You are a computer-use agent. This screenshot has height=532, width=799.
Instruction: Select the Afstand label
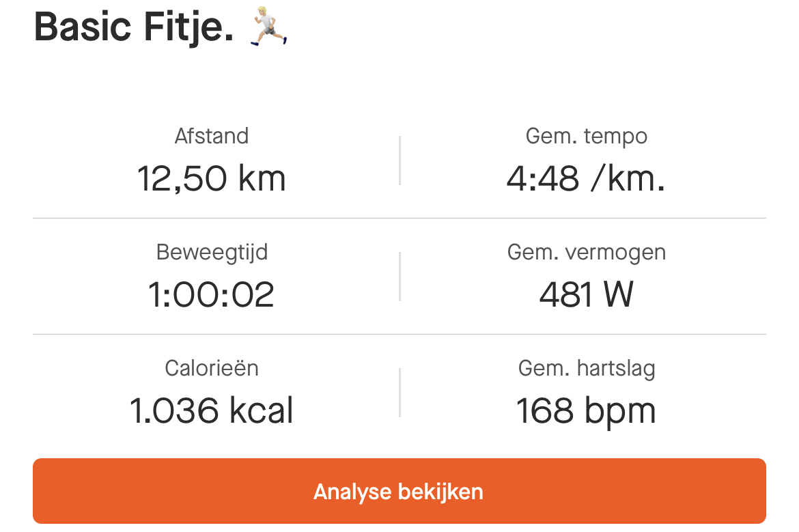click(x=212, y=136)
